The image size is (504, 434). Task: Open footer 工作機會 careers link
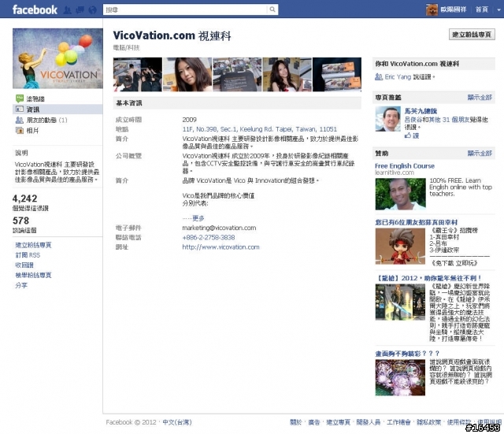pyautogui.click(x=398, y=422)
